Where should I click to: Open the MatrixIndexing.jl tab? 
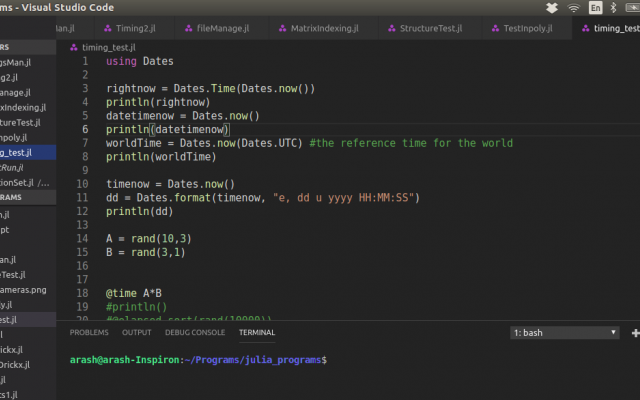(324, 28)
